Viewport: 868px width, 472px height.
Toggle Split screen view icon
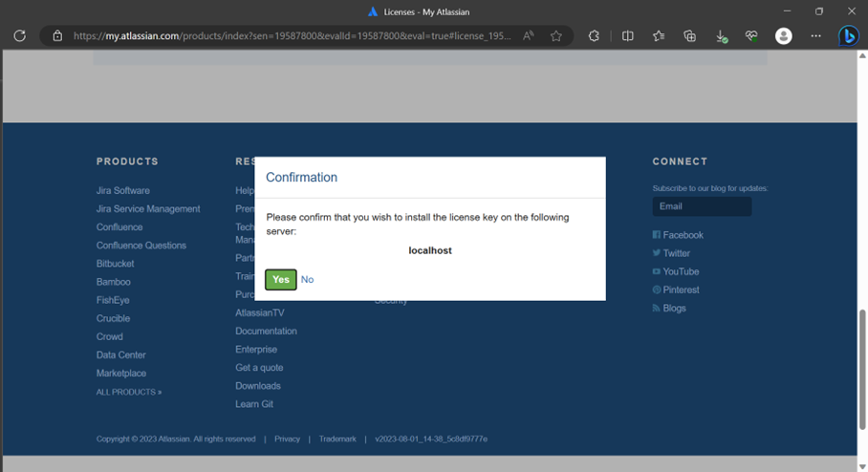point(628,36)
